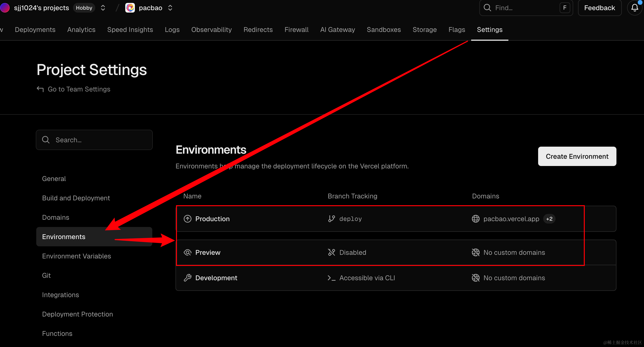
Task: Switch to the Deployments tab
Action: coord(35,30)
